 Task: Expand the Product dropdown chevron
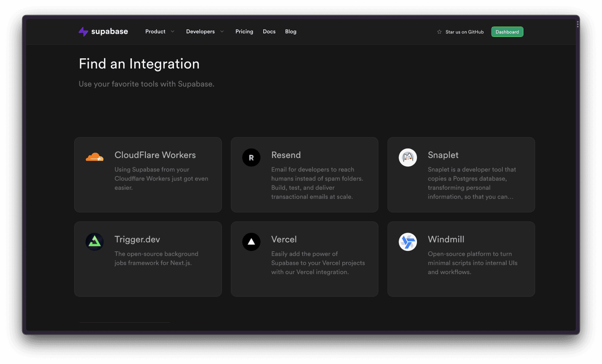pyautogui.click(x=172, y=32)
